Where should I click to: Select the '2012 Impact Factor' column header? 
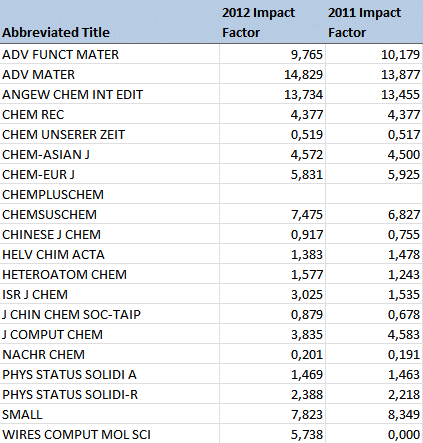click(x=272, y=22)
